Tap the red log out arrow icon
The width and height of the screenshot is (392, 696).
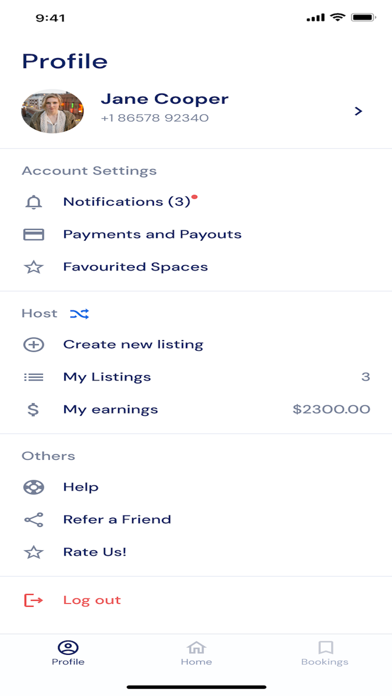(33, 601)
